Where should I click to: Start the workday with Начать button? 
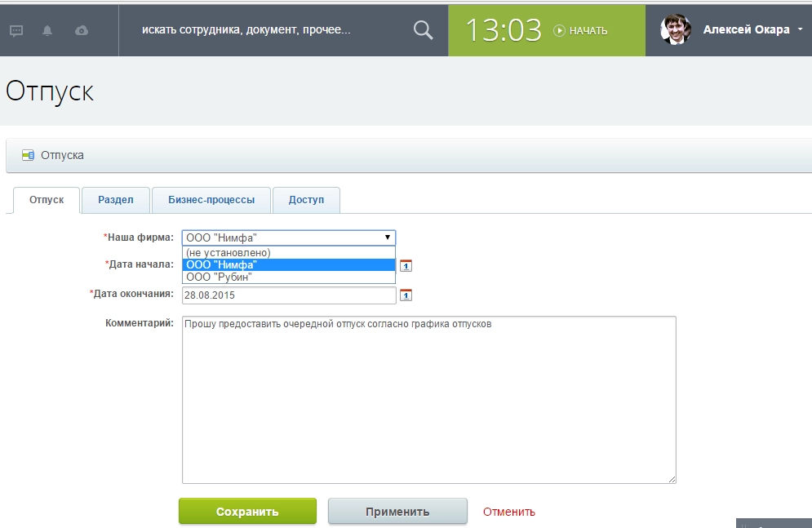coord(580,30)
